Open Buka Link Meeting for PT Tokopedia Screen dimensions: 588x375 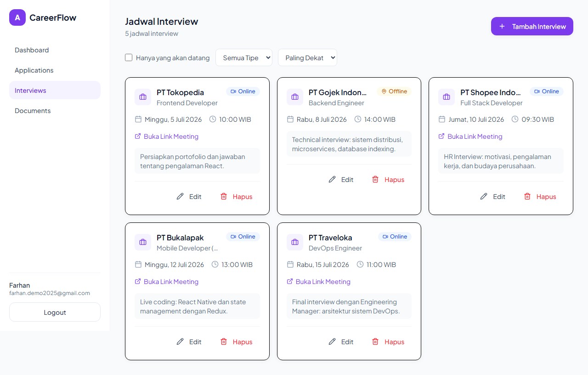pyautogui.click(x=166, y=136)
